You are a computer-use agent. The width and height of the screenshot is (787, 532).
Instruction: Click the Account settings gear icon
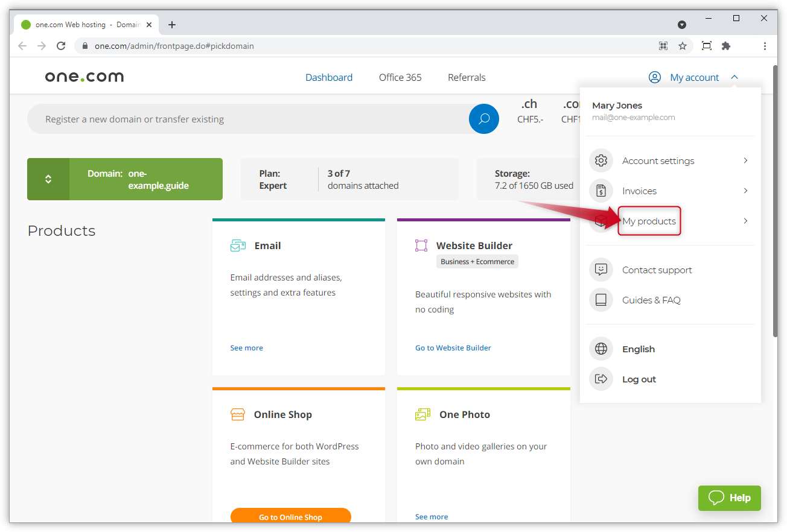[601, 160]
